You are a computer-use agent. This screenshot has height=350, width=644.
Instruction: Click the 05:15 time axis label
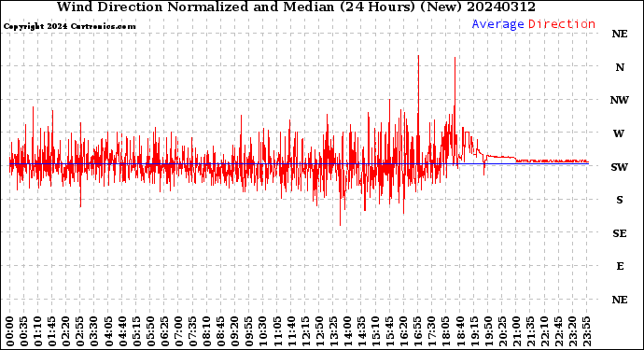[136, 331]
